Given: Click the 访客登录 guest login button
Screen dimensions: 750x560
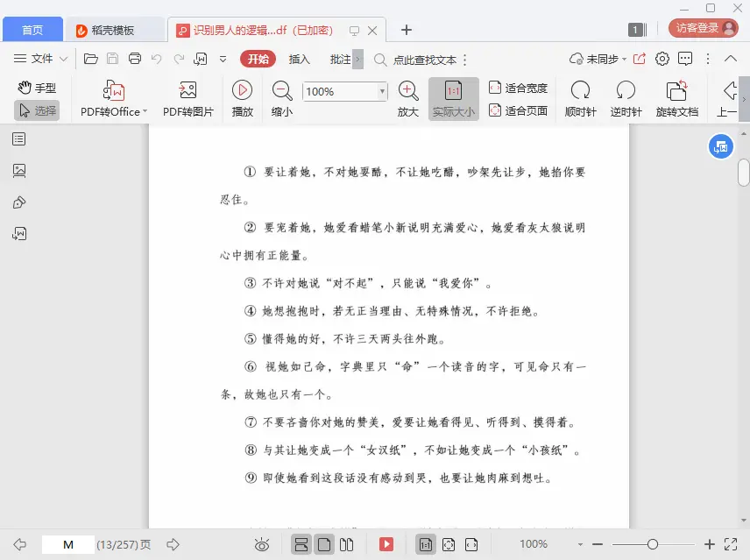Looking at the screenshot, I should point(704,28).
